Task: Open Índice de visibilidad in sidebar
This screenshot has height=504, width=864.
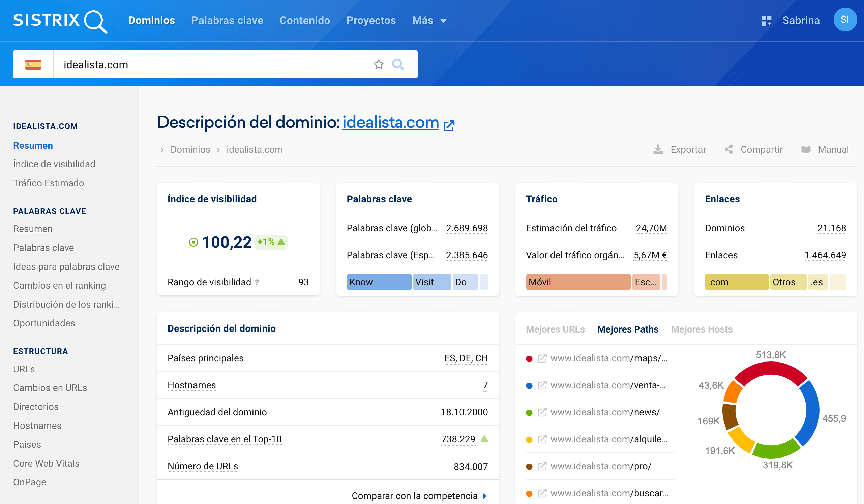Action: (x=54, y=164)
